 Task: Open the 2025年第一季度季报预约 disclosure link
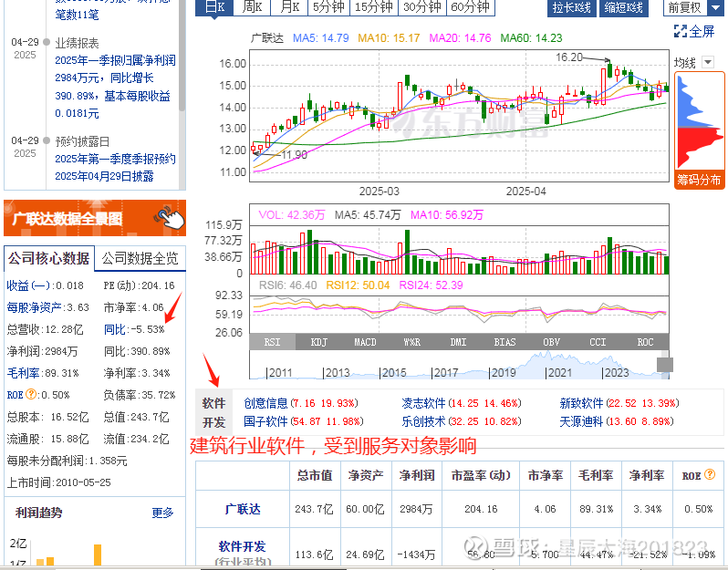coord(115,168)
